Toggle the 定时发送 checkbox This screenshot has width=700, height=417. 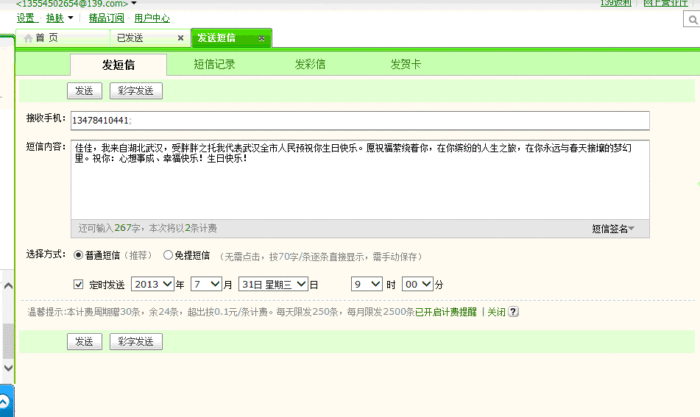pyautogui.click(x=79, y=284)
